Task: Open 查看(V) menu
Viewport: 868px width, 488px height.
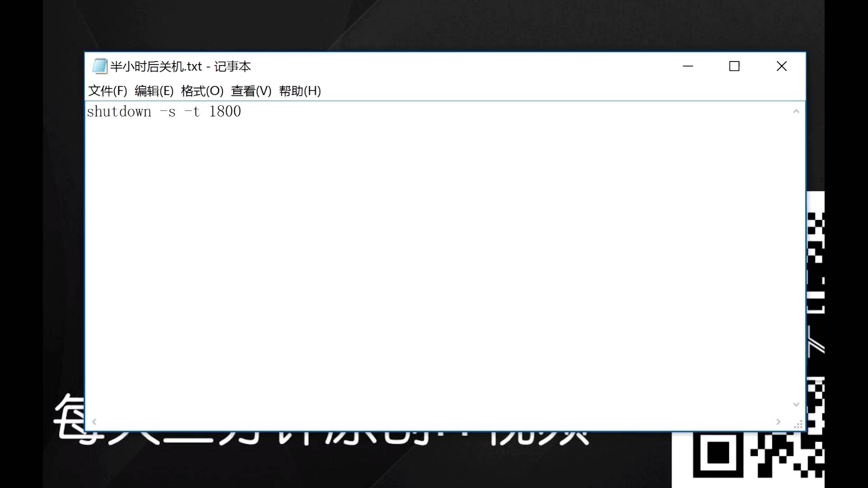Action: (251, 90)
